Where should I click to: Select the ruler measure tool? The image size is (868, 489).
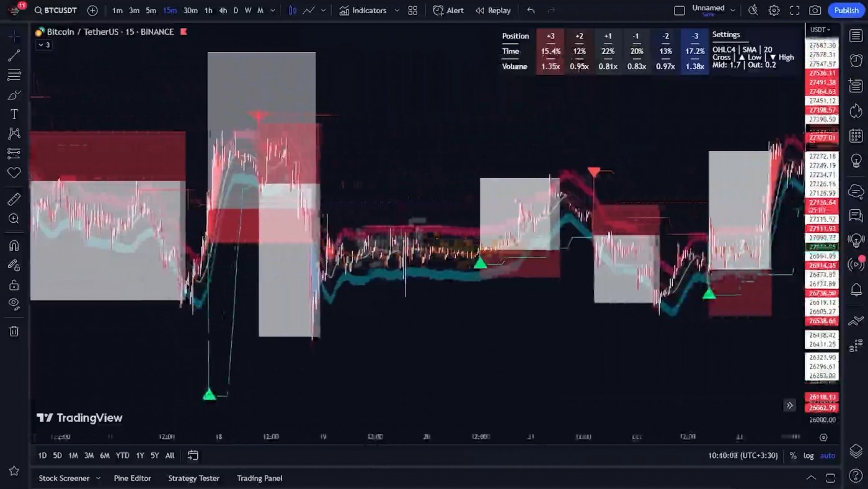14,199
